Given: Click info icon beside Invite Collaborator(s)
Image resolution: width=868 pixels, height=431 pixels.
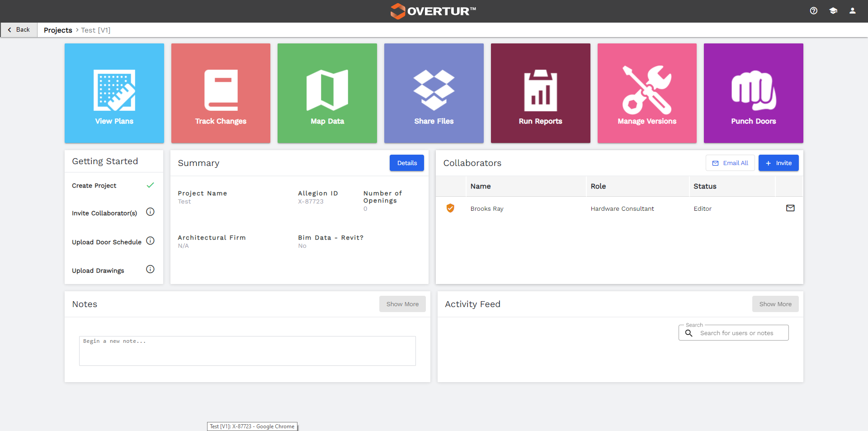Looking at the screenshot, I should [151, 212].
